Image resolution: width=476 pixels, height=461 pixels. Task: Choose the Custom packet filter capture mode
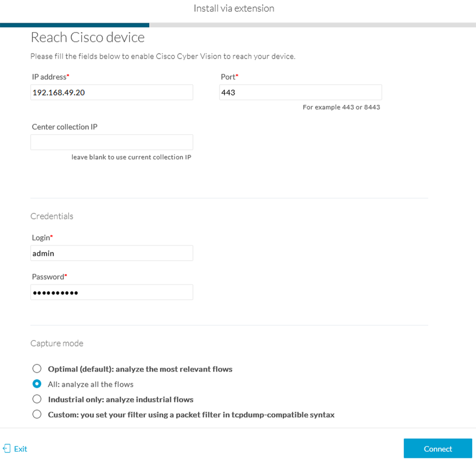(x=37, y=414)
